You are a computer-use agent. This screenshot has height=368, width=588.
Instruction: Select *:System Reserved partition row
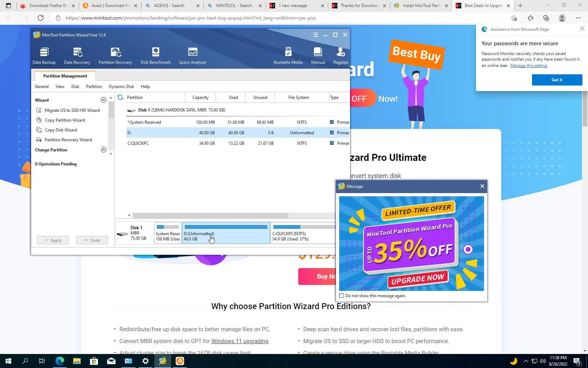[238, 122]
